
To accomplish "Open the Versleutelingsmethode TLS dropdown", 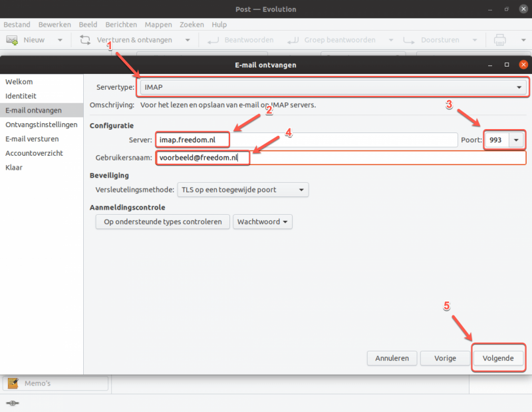I will [x=243, y=190].
